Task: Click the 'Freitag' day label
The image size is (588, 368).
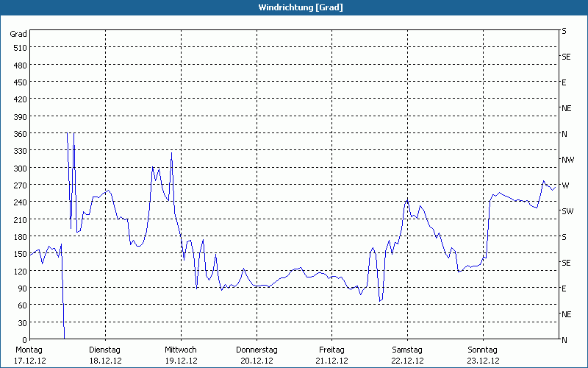Action: [331, 350]
